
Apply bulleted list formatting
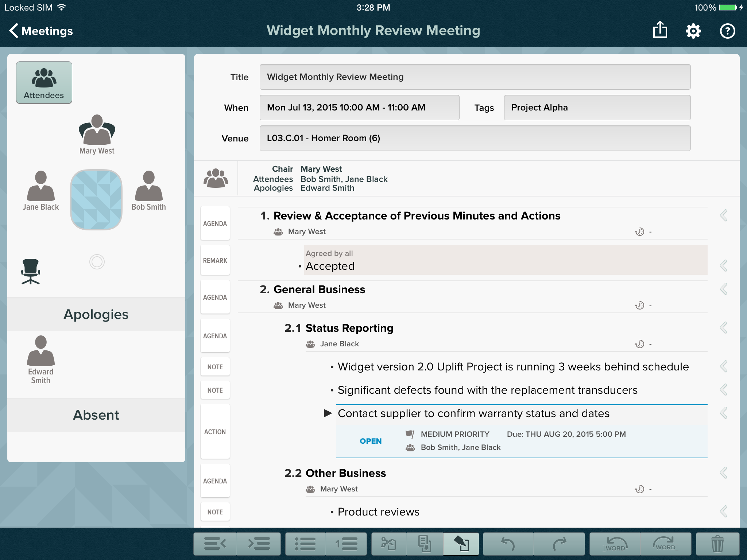(305, 544)
